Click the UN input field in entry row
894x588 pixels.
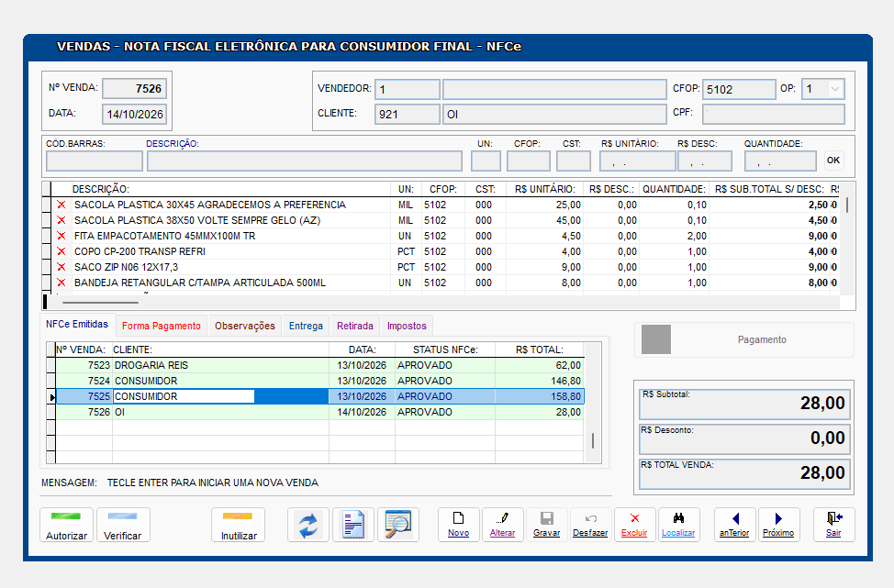tap(486, 161)
